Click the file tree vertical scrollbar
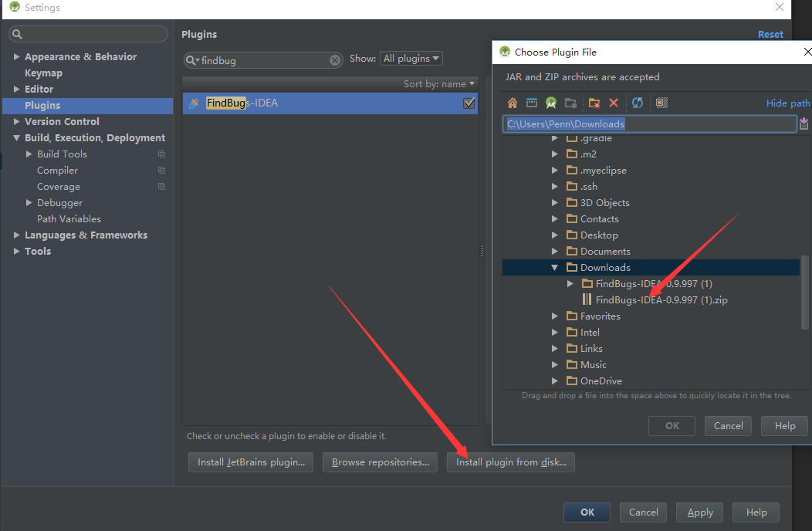 tap(805, 293)
